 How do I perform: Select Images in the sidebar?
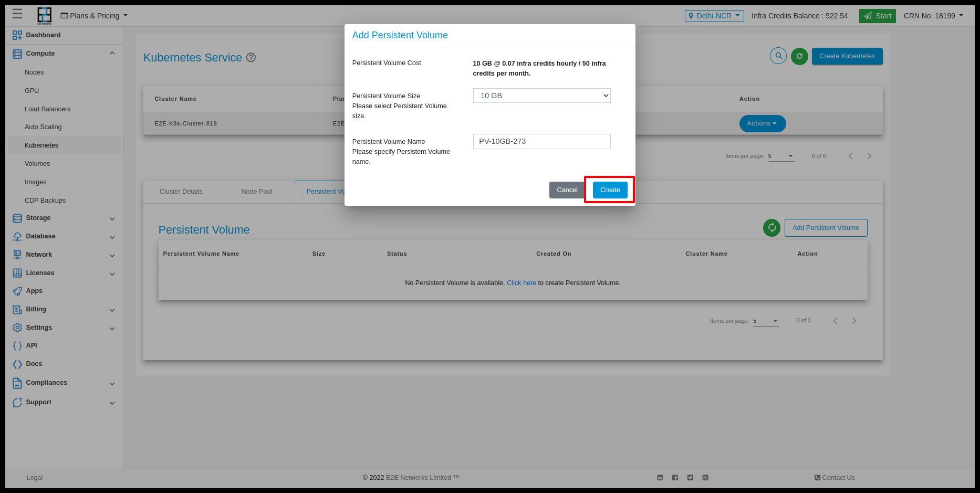(35, 182)
